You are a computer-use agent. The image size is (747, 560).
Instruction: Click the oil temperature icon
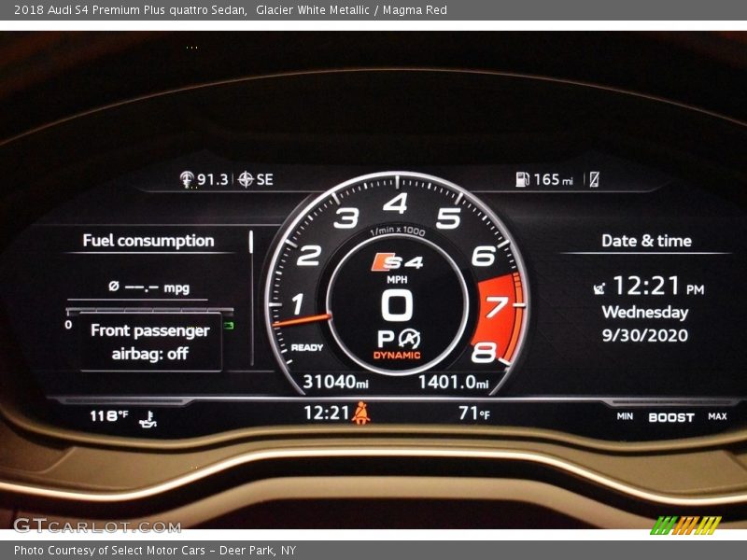click(x=148, y=419)
